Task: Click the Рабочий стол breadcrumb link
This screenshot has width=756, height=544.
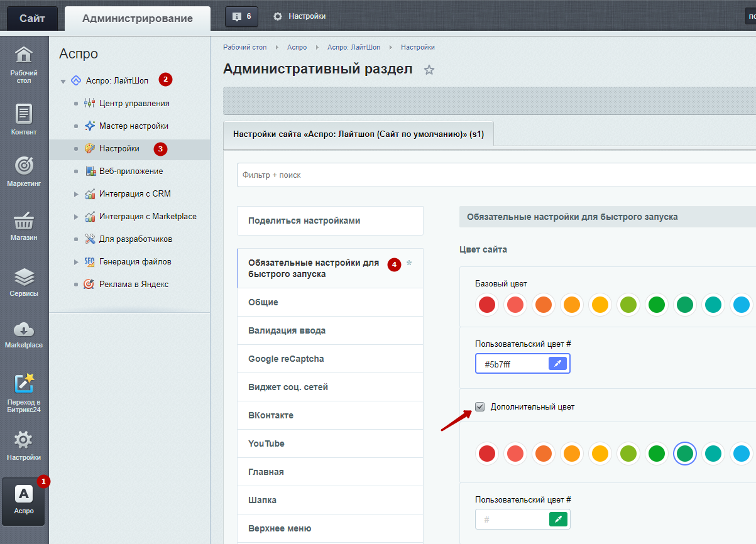Action: [244, 47]
